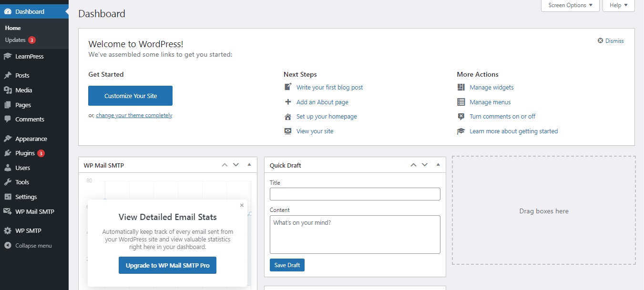Click the pencil icon beside Write your first blog post
This screenshot has height=290, width=644.
pos(288,87)
